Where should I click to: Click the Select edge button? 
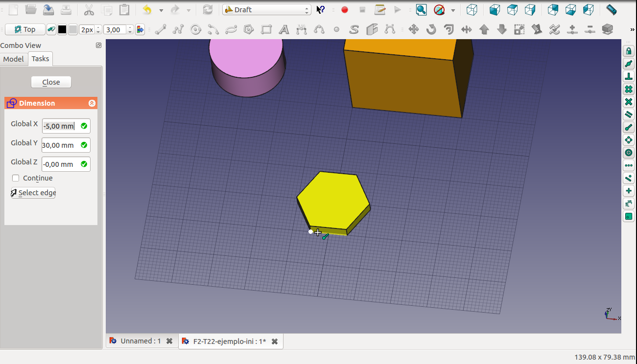click(x=33, y=193)
